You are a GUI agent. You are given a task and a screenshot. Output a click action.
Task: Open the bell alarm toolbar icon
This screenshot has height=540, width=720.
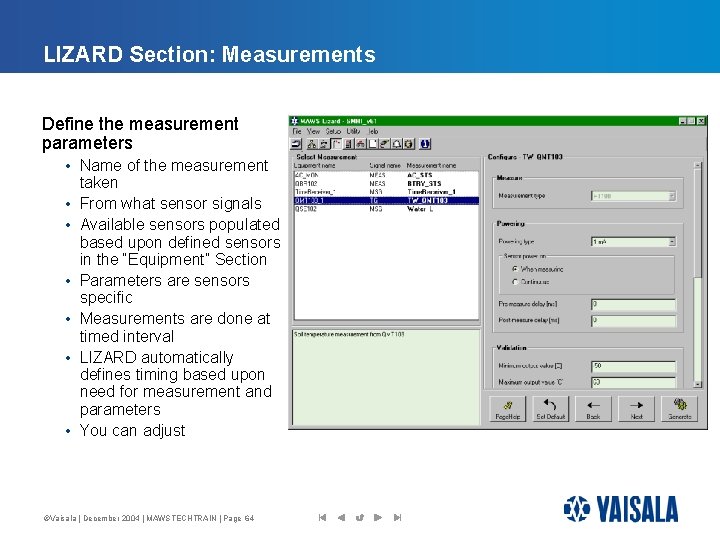396,144
